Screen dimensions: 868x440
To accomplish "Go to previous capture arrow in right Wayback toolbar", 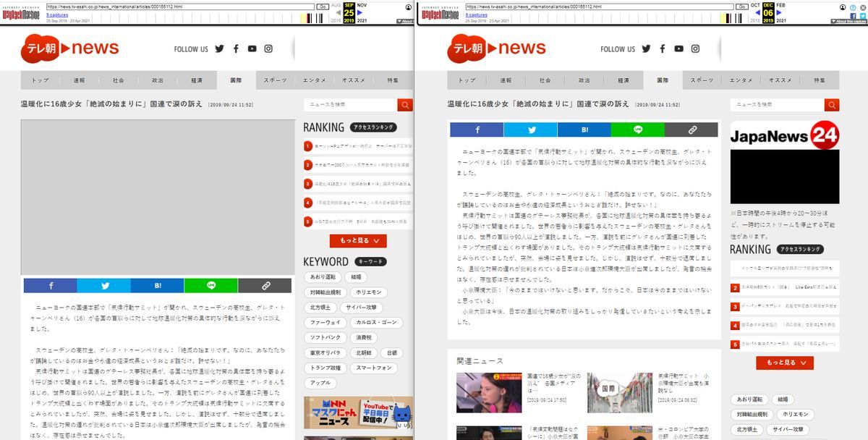I will pos(758,12).
